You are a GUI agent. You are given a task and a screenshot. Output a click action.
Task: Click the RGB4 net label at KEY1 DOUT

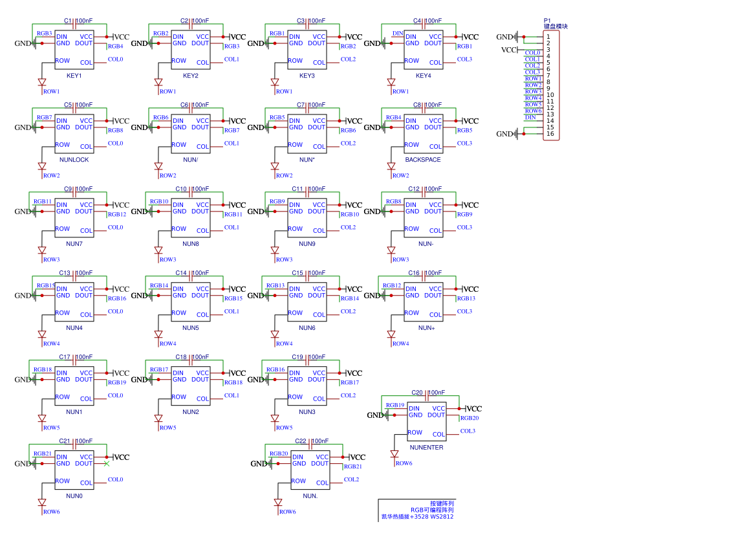[115, 47]
